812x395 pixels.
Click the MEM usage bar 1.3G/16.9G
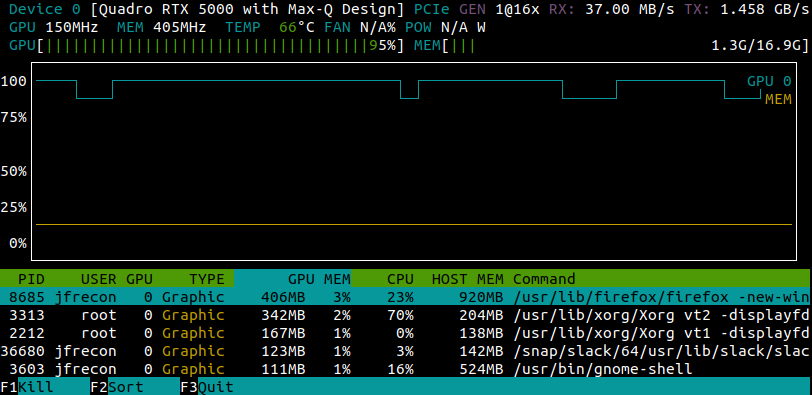612,46
